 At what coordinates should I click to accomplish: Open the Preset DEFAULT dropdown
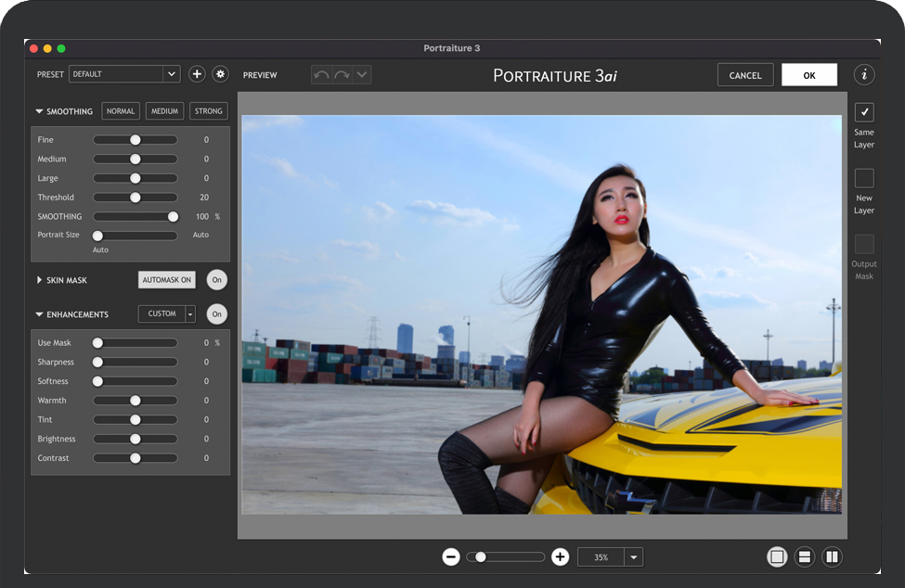click(171, 74)
